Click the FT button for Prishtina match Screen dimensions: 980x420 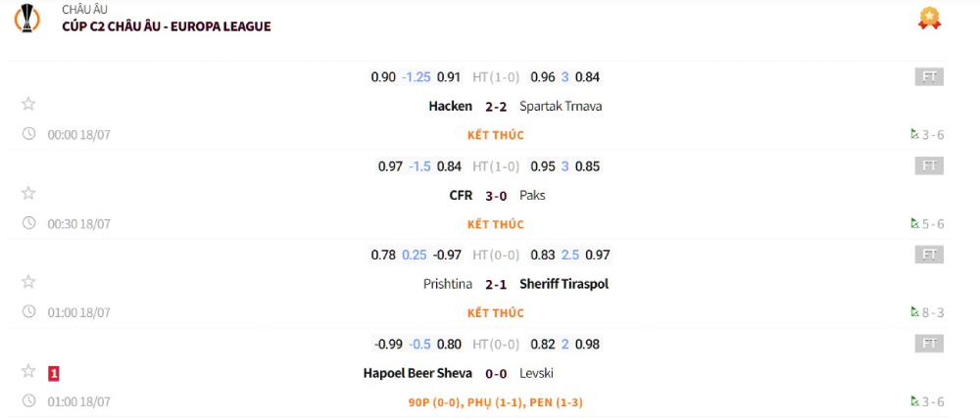929,255
